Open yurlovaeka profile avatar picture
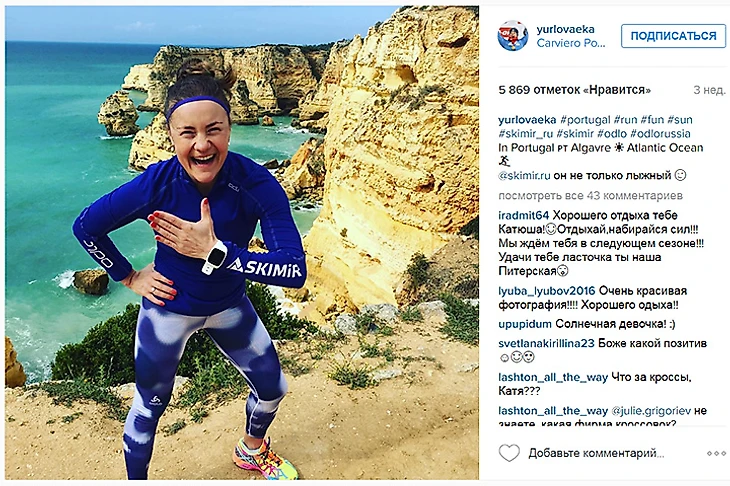The width and height of the screenshot is (730, 486). [513, 36]
